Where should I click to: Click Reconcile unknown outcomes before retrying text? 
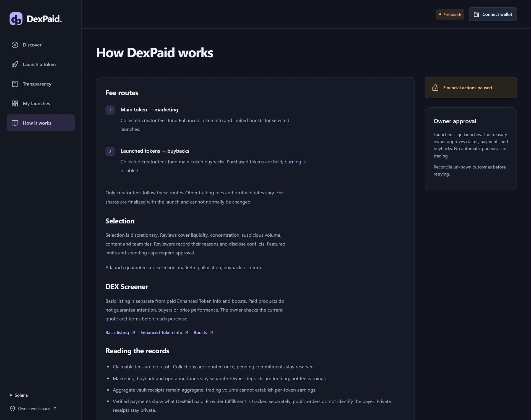tap(470, 170)
